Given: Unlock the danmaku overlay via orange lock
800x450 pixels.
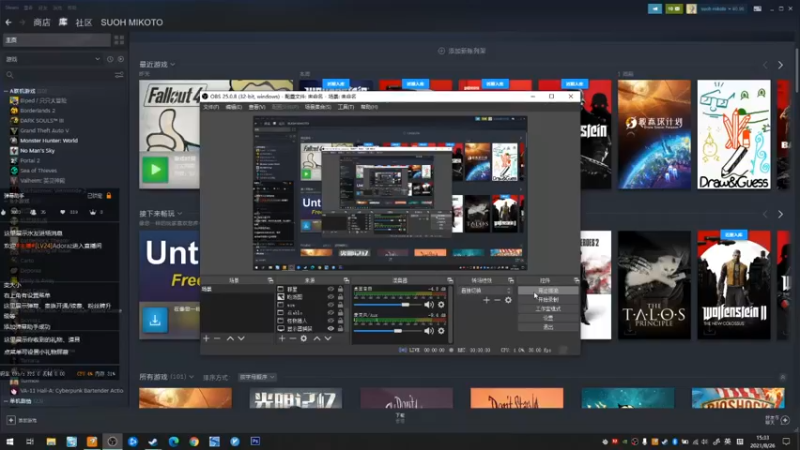Looking at the screenshot, I should point(109,195).
